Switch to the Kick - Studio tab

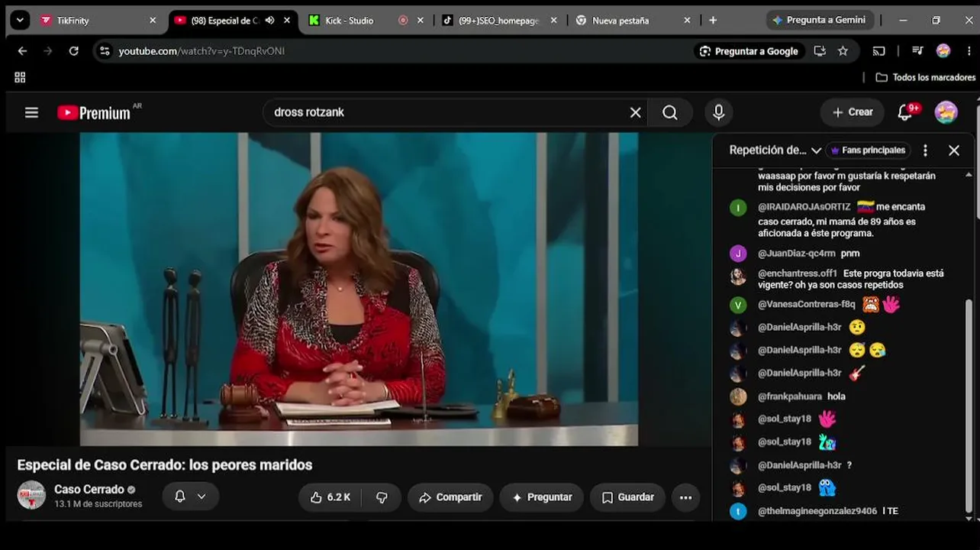coord(367,21)
